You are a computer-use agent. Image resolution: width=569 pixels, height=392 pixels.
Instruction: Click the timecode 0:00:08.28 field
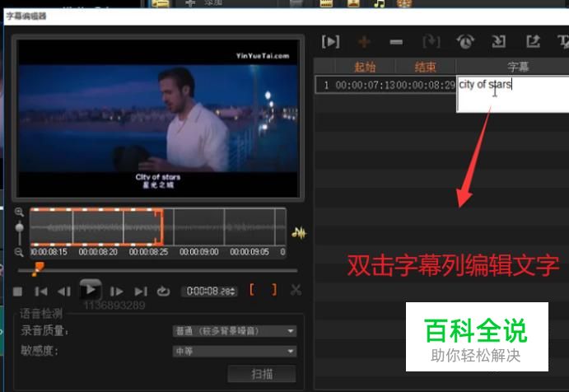[208, 292]
